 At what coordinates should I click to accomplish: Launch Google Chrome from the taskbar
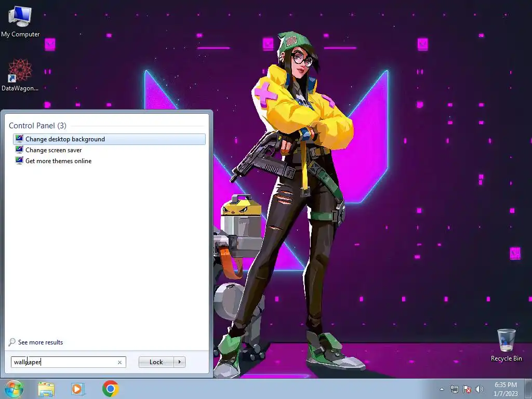point(110,389)
